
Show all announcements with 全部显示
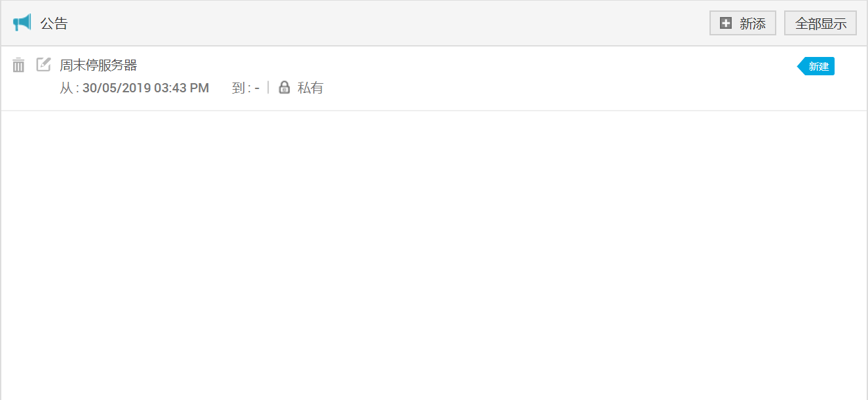pyautogui.click(x=820, y=24)
